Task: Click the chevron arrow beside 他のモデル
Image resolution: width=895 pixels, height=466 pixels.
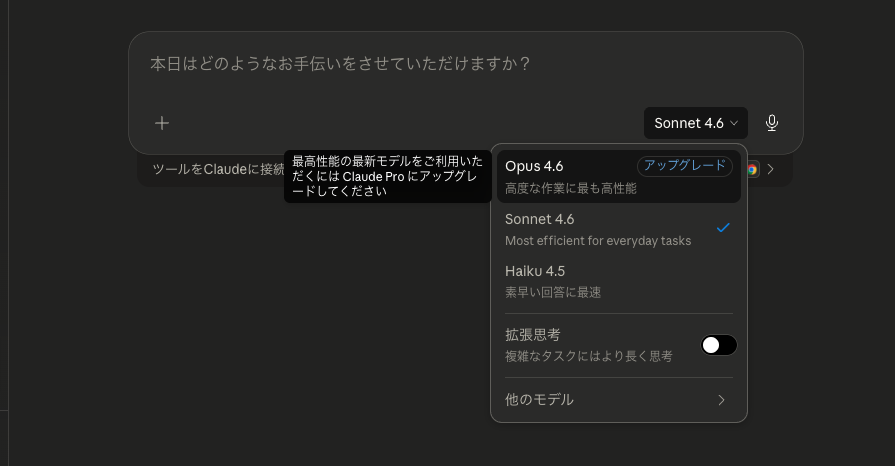Action: click(x=722, y=400)
